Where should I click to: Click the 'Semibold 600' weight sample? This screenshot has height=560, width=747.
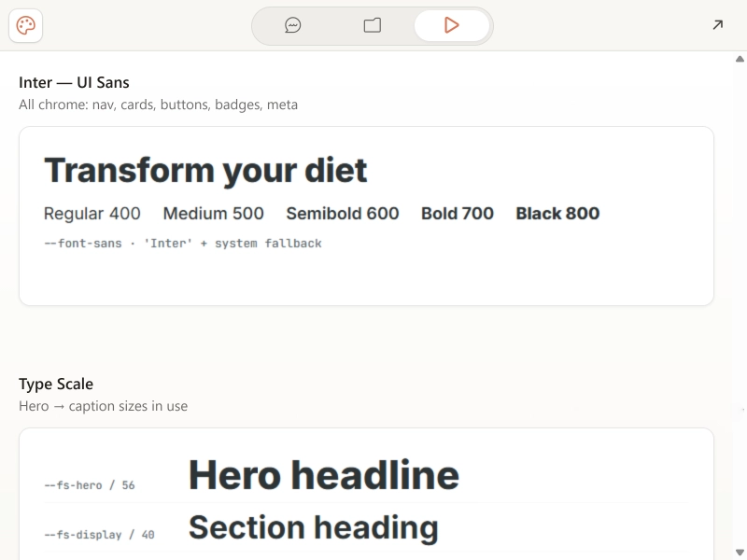point(343,214)
